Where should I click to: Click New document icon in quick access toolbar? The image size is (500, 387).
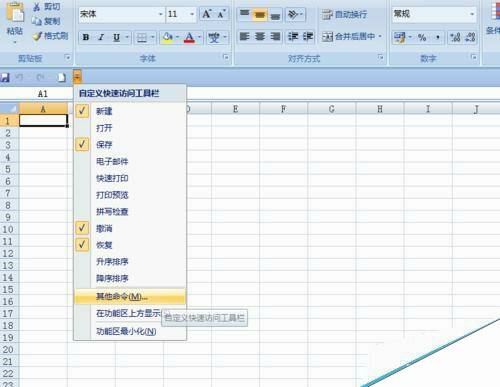point(61,78)
